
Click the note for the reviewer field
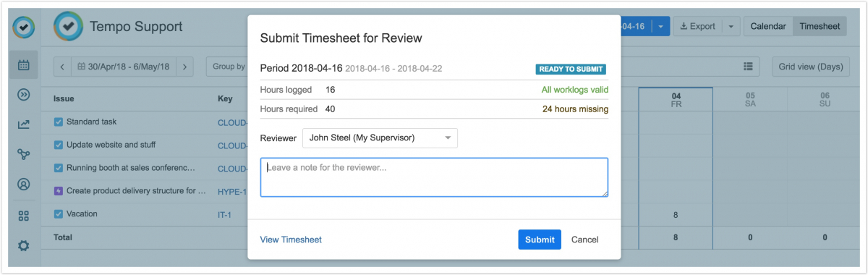coord(434,177)
